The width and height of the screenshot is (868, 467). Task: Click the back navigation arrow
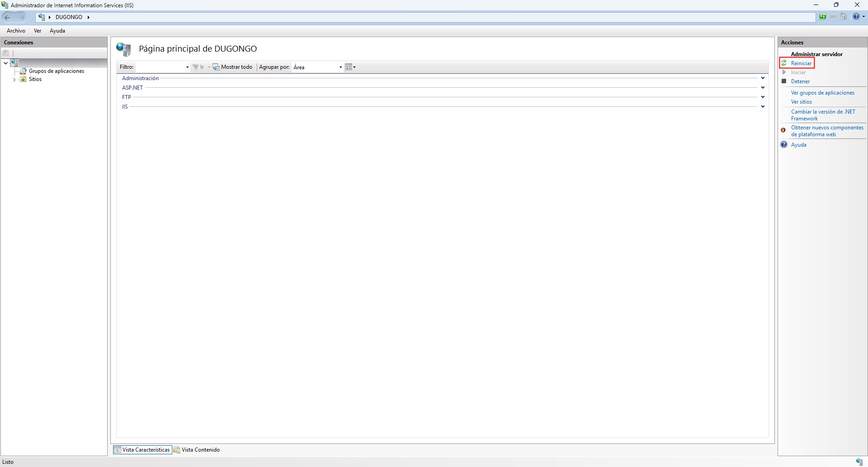[7, 17]
